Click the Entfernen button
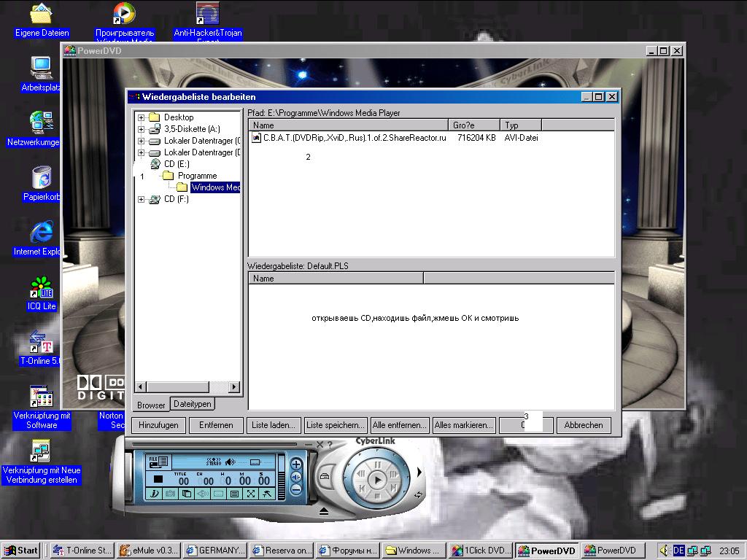This screenshot has height=560, width=747. 216,425
